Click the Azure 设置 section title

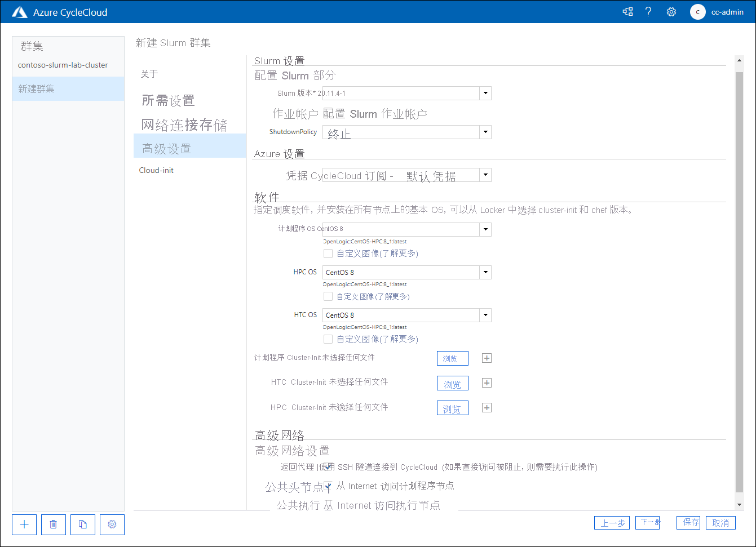point(279,154)
